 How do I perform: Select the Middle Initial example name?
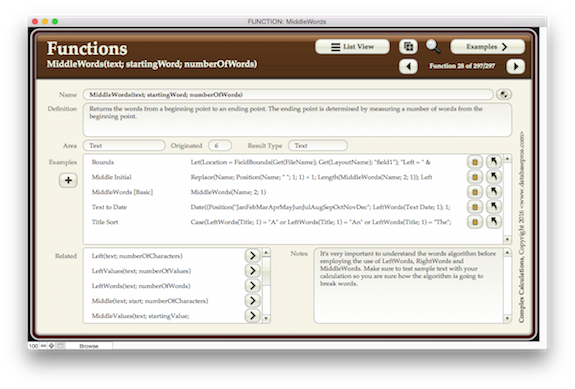111,177
